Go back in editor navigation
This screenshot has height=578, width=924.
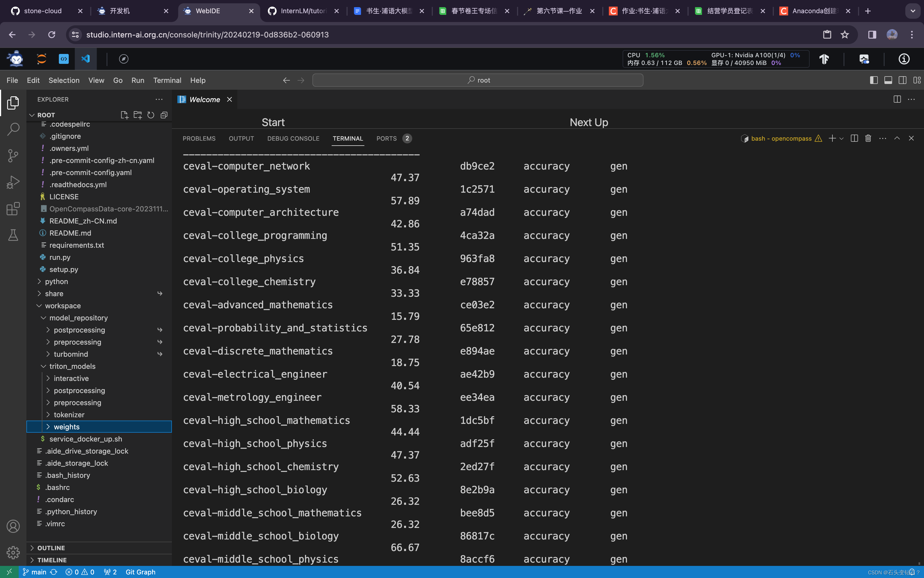286,80
